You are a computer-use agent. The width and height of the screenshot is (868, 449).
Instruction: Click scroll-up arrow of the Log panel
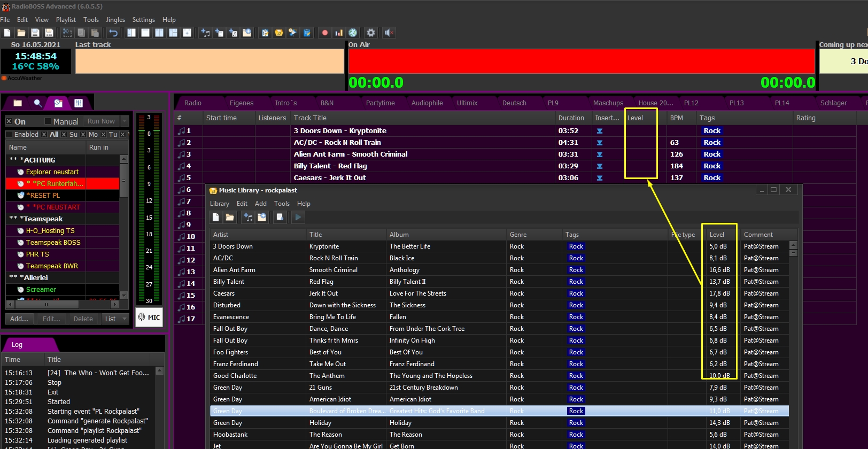[x=159, y=370]
